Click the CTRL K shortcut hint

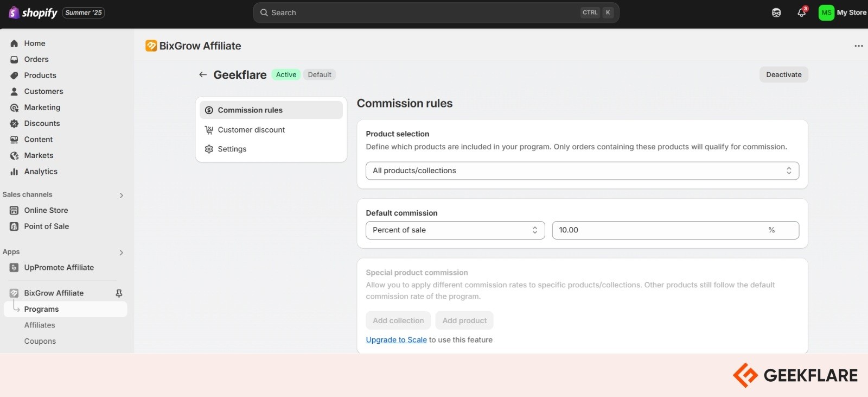tap(597, 12)
